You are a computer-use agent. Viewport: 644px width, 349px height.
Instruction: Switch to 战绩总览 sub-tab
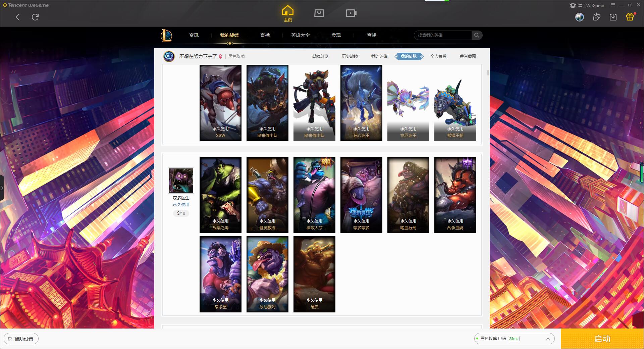[x=320, y=56]
